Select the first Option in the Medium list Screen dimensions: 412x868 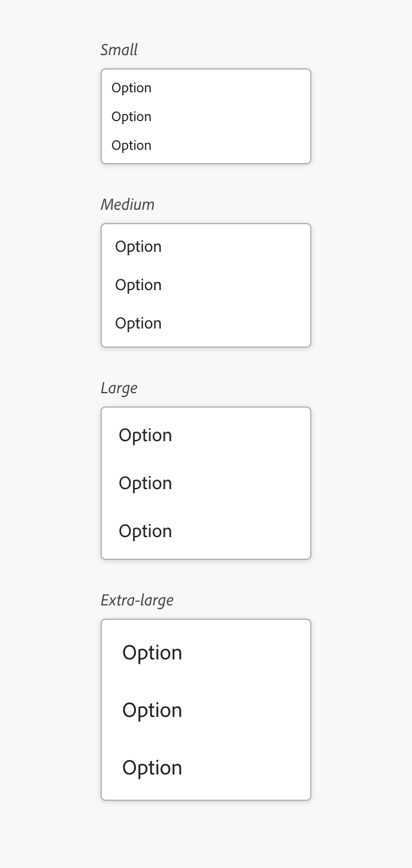[138, 247]
